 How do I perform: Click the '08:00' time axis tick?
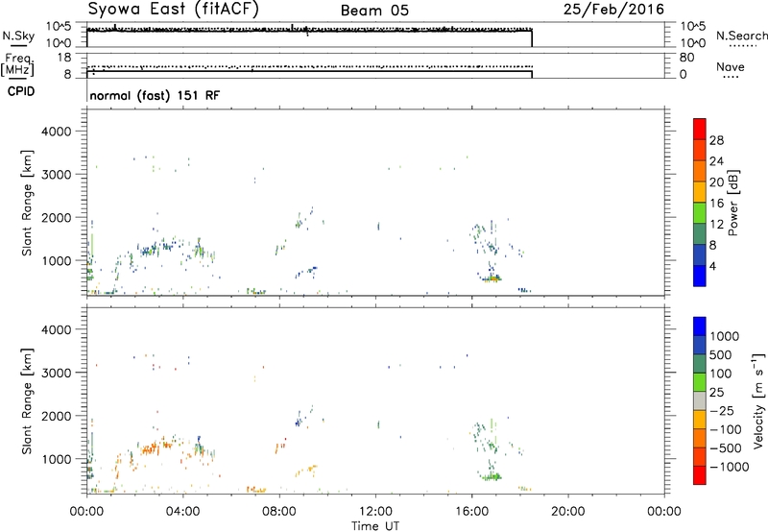[x=279, y=512]
